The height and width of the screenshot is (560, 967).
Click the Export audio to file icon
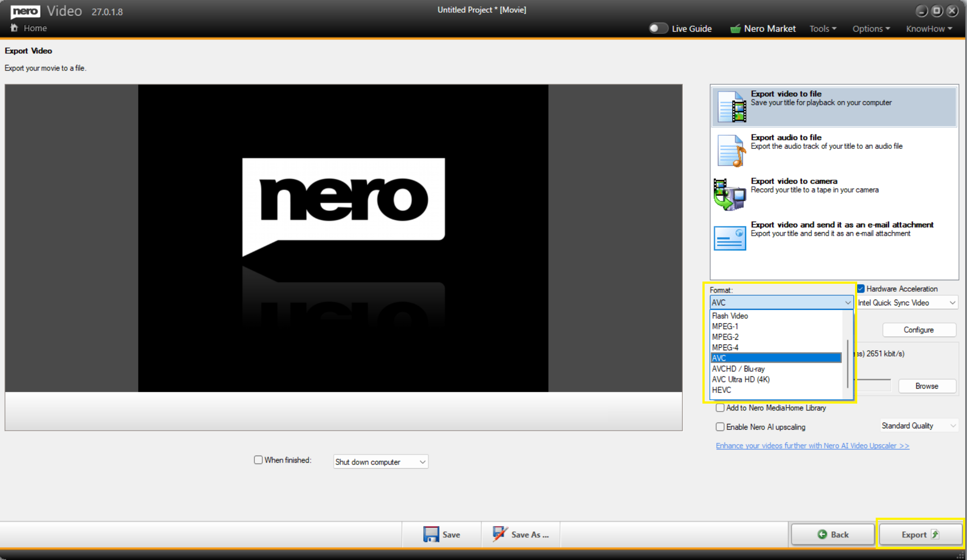point(731,151)
